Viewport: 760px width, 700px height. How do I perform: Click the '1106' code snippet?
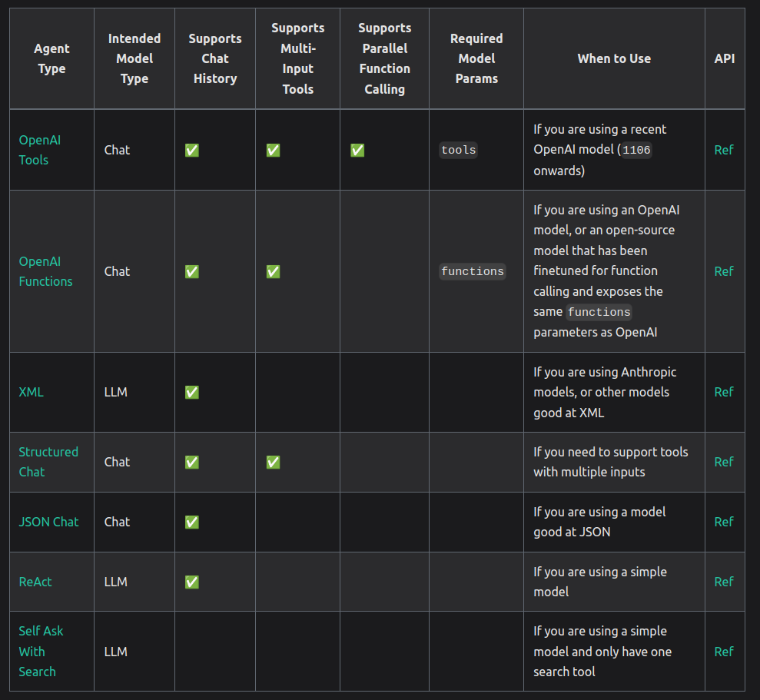coord(636,151)
